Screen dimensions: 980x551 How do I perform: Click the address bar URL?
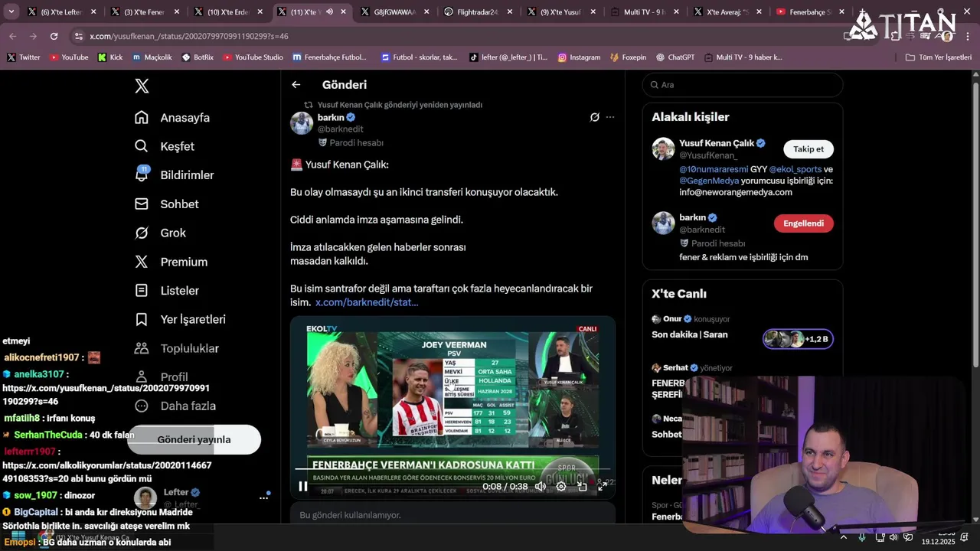pyautogui.click(x=189, y=36)
